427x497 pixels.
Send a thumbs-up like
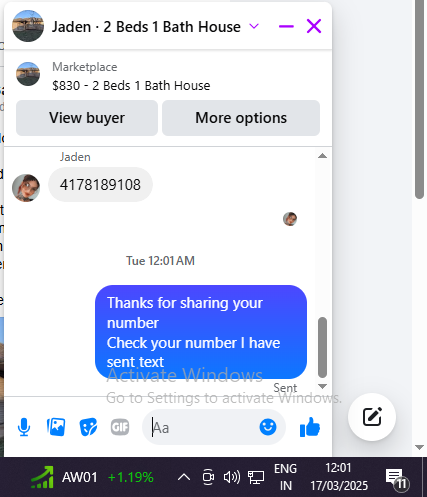pyautogui.click(x=310, y=427)
